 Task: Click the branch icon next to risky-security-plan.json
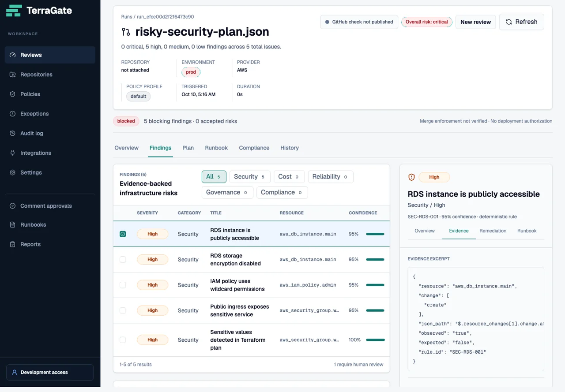point(126,32)
